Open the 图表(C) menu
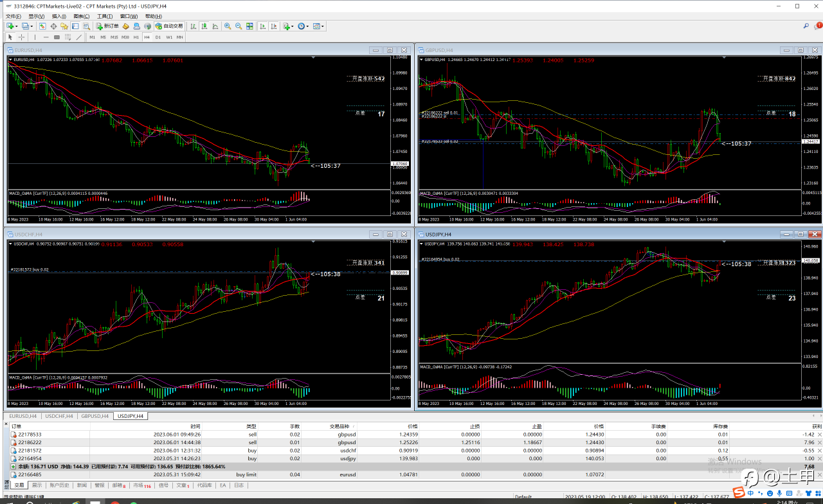 tap(82, 16)
